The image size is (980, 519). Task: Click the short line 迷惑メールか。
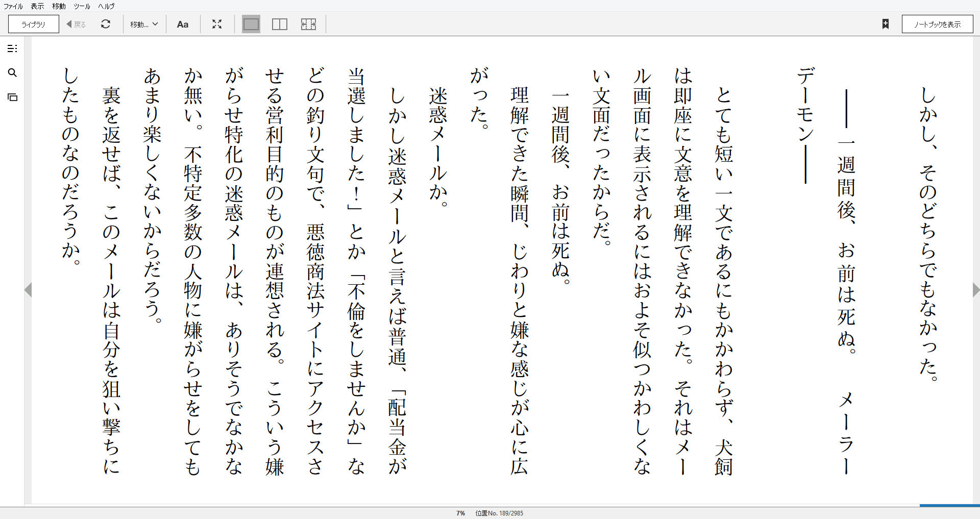438,147
